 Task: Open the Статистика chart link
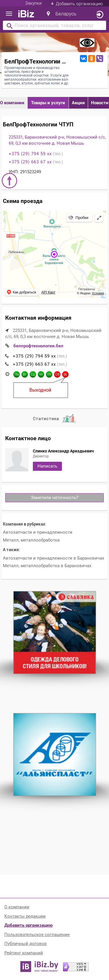pyautogui.click(x=54, y=419)
